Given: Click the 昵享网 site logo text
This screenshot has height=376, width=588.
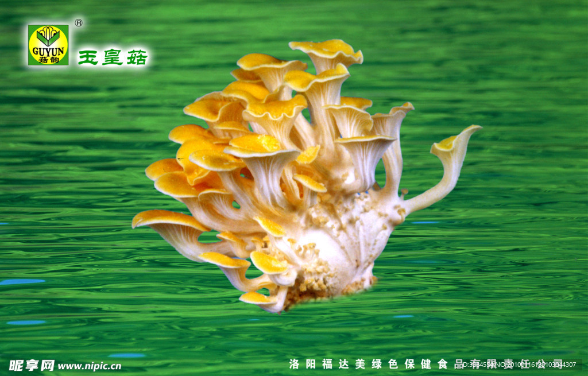Looking at the screenshot, I should (x=32, y=366).
